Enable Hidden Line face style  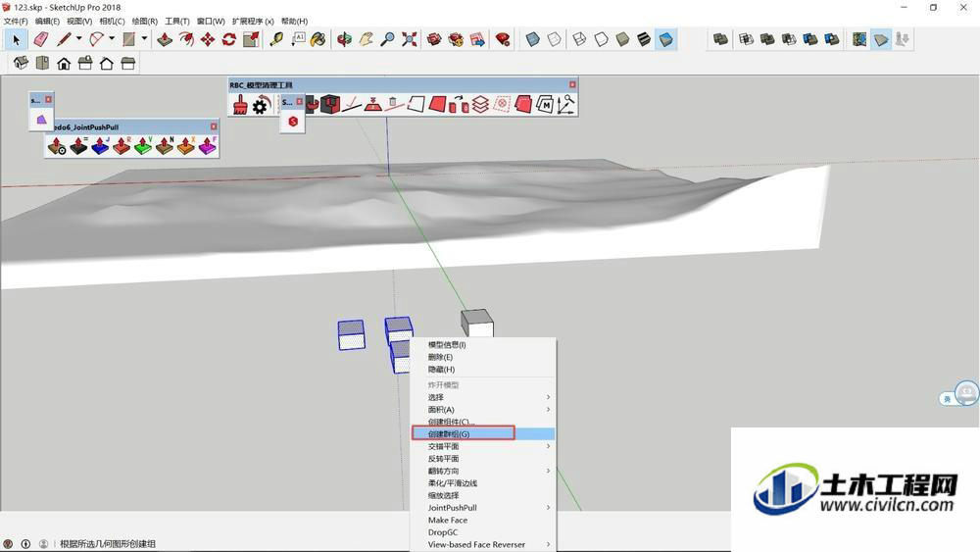pyautogui.click(x=602, y=39)
